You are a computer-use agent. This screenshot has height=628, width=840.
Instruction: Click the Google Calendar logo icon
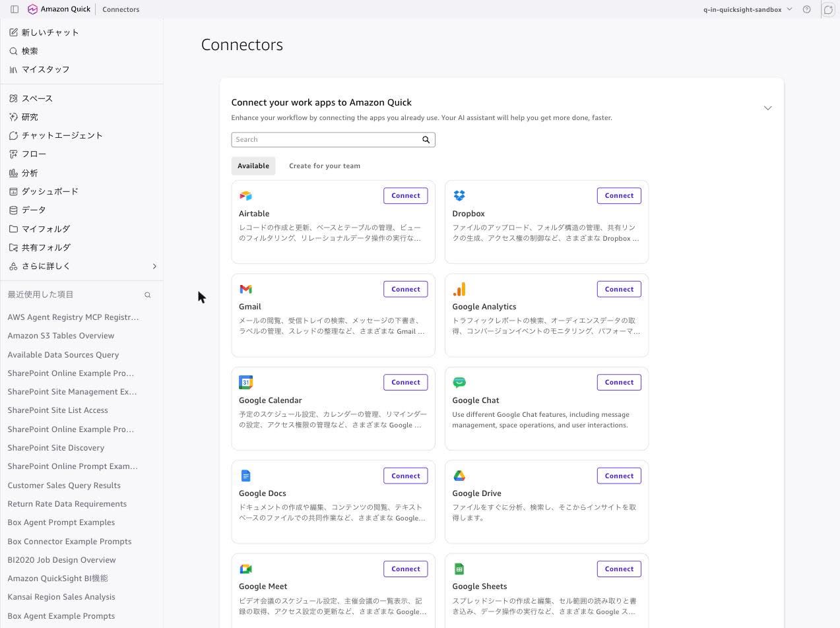pos(245,382)
